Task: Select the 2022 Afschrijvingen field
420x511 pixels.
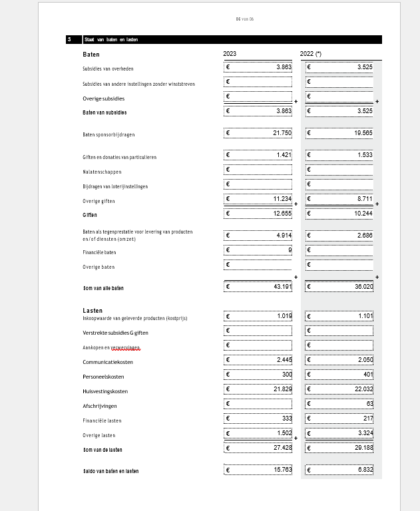Action: 339,405
